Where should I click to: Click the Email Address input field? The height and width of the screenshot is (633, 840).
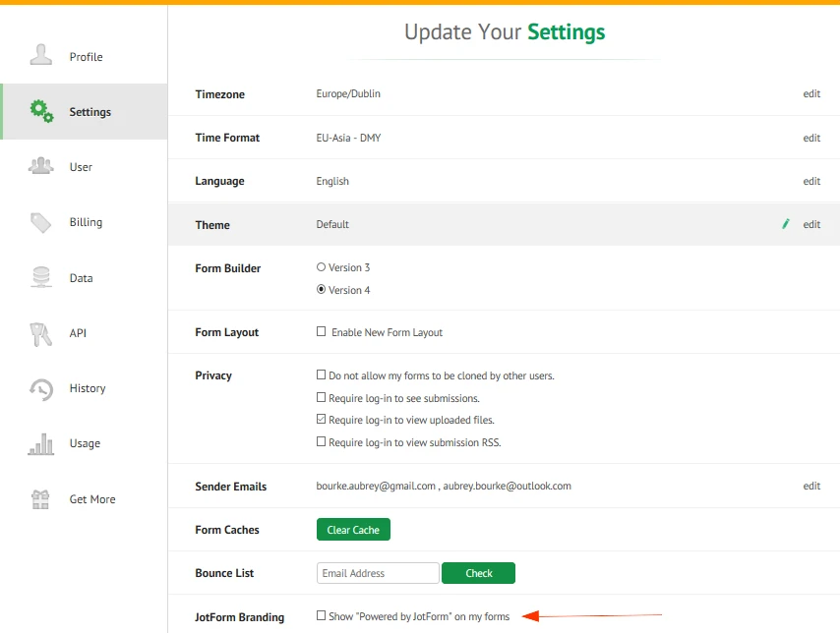click(x=378, y=573)
